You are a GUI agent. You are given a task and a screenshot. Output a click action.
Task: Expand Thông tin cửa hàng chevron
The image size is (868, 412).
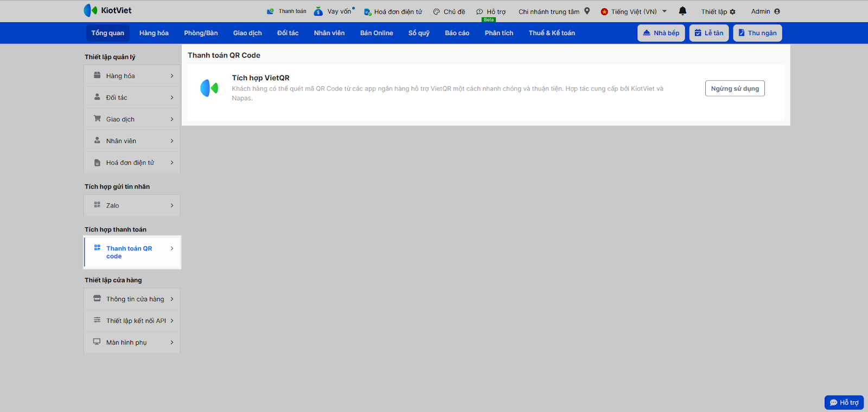[x=172, y=299]
